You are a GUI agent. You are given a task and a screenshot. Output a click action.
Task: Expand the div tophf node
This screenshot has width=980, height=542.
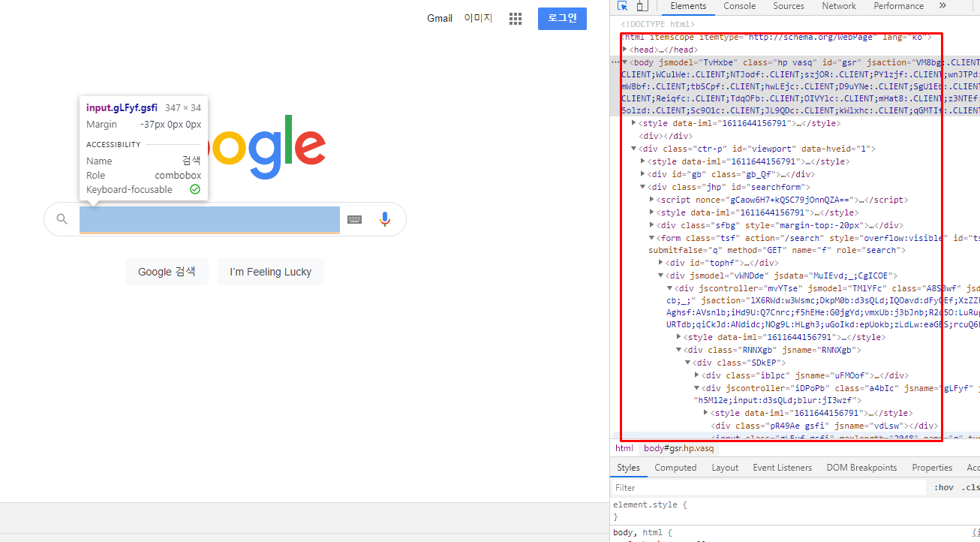[661, 263]
